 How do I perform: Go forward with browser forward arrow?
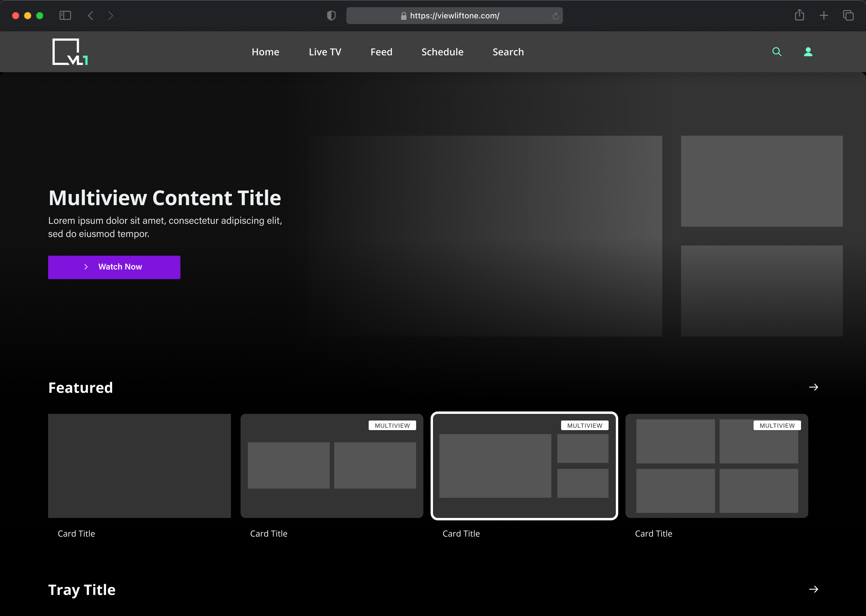pos(110,16)
